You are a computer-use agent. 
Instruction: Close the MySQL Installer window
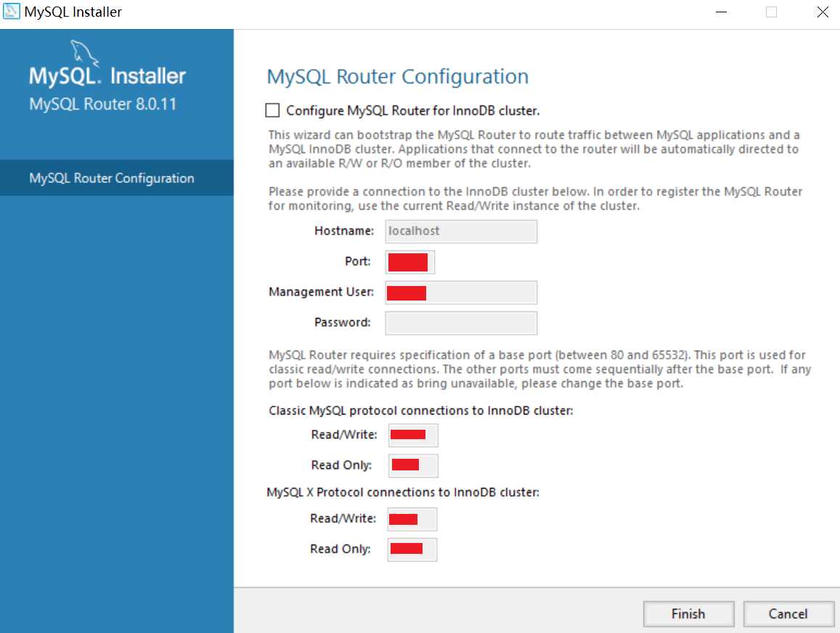(823, 12)
